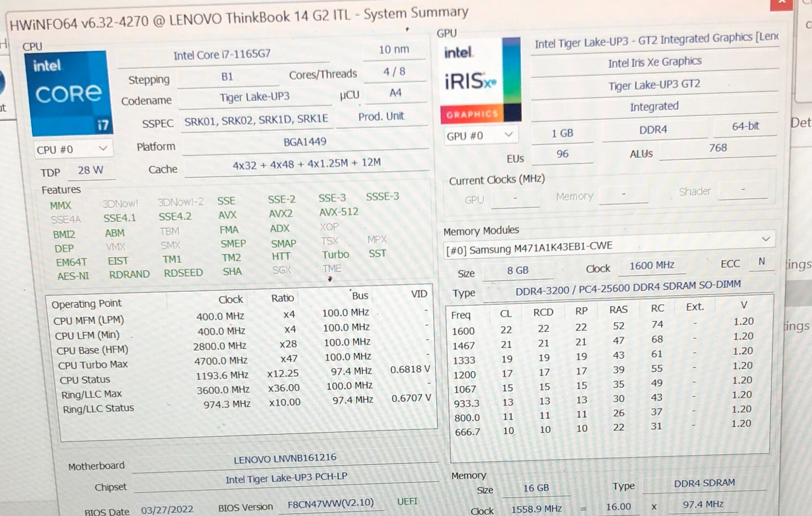Click the memory module Clock value 1600 MHz
The height and width of the screenshot is (516, 812).
click(x=652, y=265)
